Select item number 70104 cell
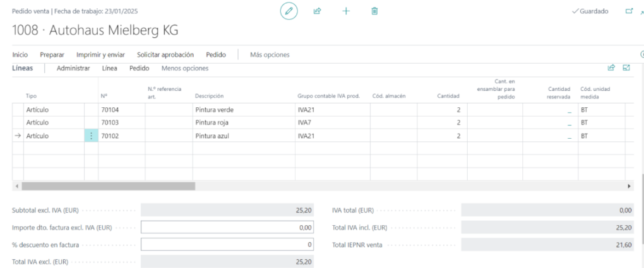 coord(122,110)
